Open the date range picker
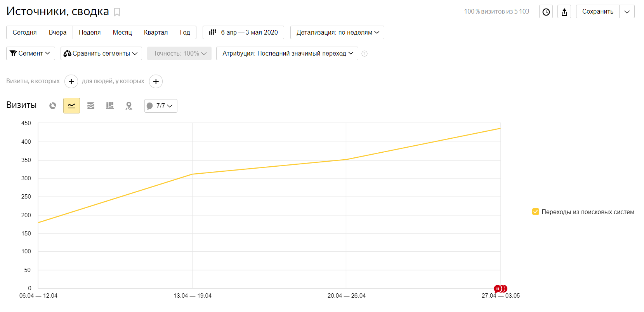The height and width of the screenshot is (312, 644). click(x=243, y=33)
